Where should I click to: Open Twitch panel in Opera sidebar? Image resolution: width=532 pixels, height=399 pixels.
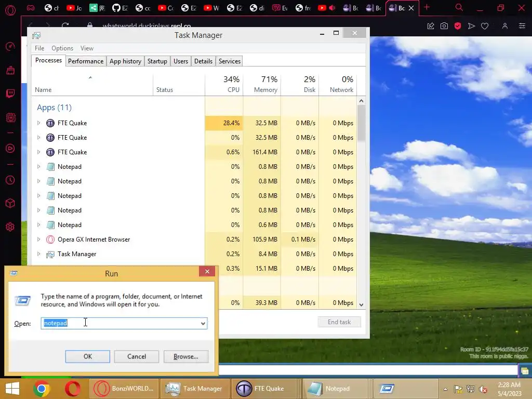pos(10,94)
